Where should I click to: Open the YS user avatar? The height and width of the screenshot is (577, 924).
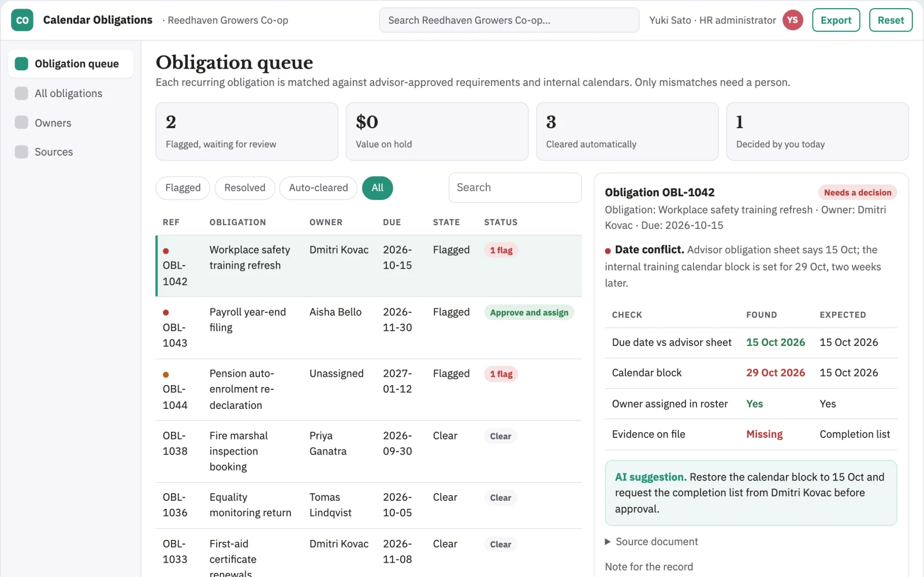pyautogui.click(x=792, y=20)
